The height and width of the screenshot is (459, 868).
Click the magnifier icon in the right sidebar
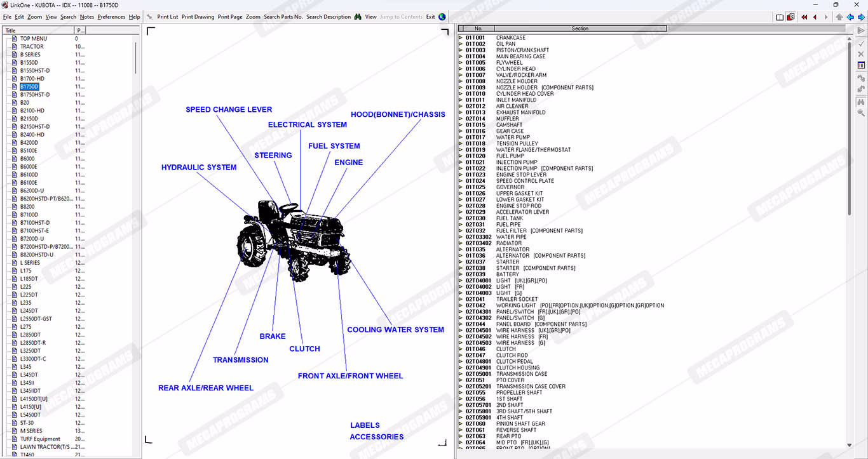pos(861,113)
